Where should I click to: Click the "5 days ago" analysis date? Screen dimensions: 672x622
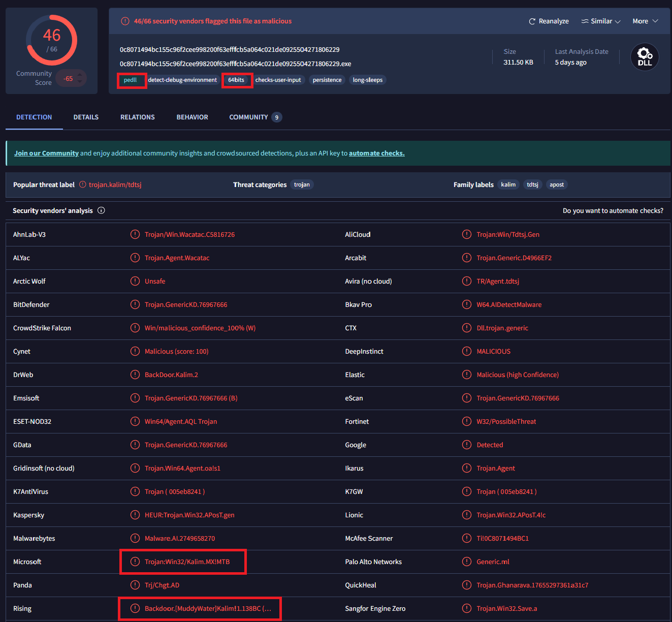[x=570, y=62]
